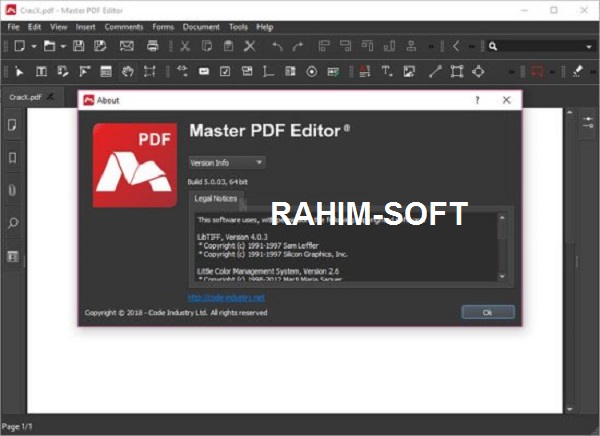Click Ok in the About dialog
This screenshot has height=436, width=600.
click(488, 312)
